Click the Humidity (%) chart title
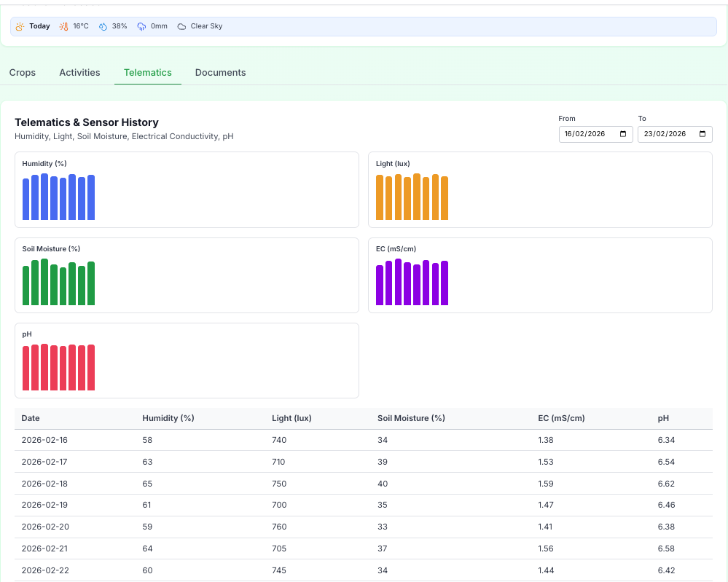The height and width of the screenshot is (582, 728). click(44, 163)
